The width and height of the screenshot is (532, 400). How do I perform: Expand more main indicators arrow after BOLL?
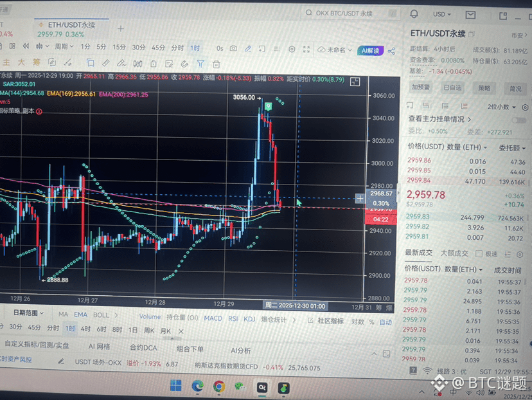click(x=116, y=315)
